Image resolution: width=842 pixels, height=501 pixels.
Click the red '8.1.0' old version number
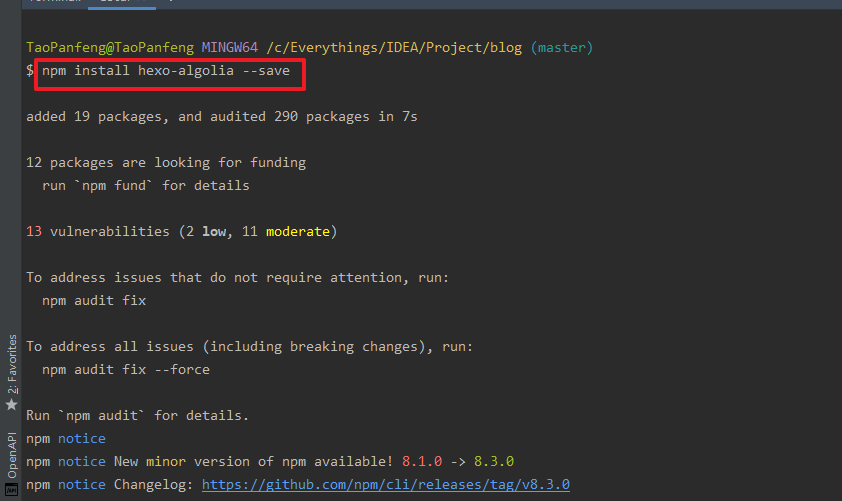422,461
